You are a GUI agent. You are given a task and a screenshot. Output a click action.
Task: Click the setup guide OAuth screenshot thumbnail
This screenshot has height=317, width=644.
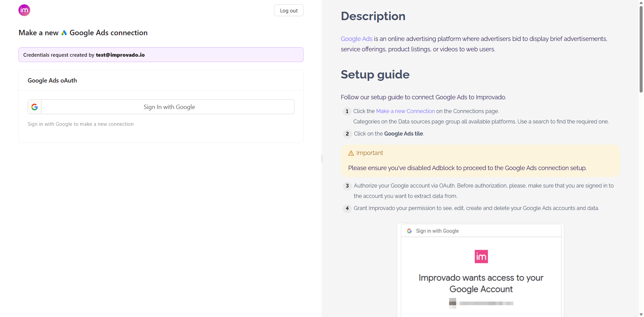(x=480, y=270)
